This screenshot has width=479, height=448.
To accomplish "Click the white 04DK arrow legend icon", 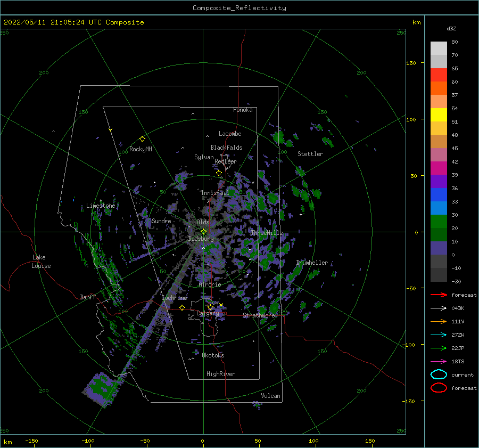I will (439, 308).
